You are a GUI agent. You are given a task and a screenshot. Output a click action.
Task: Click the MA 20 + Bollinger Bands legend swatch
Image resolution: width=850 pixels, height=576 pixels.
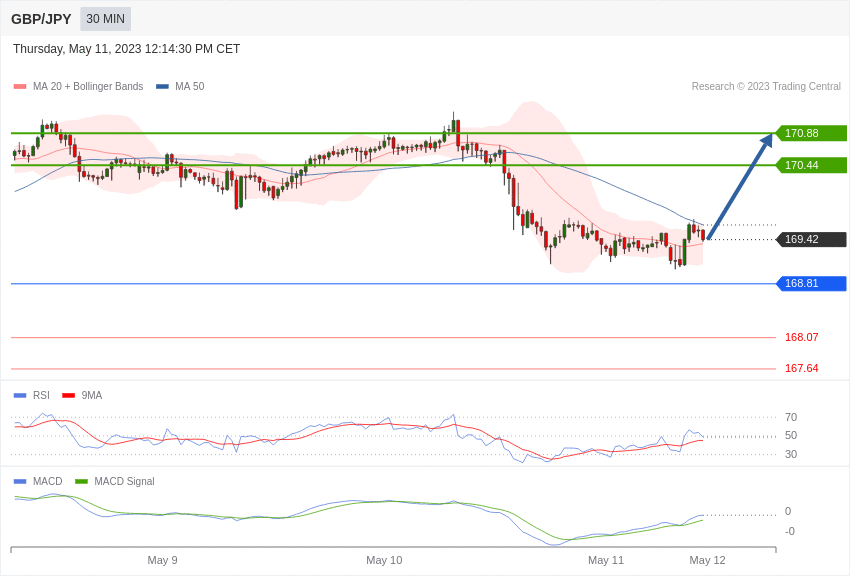pos(20,87)
